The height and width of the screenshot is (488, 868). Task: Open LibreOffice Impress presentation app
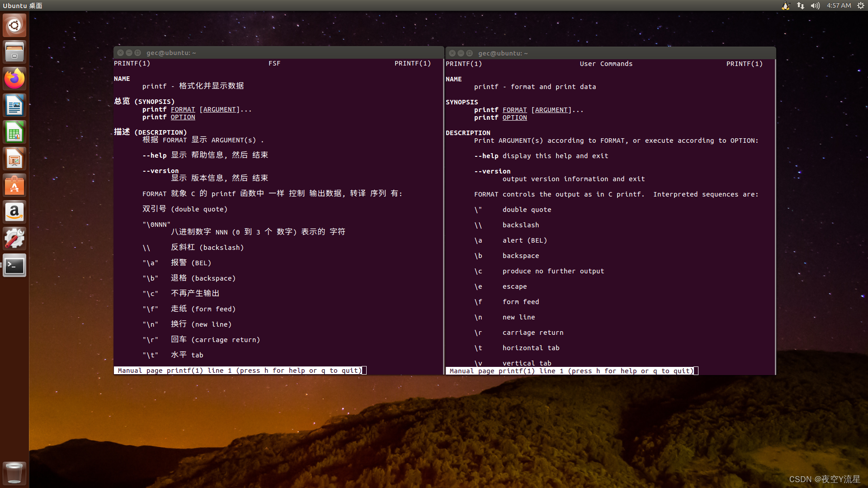[14, 159]
